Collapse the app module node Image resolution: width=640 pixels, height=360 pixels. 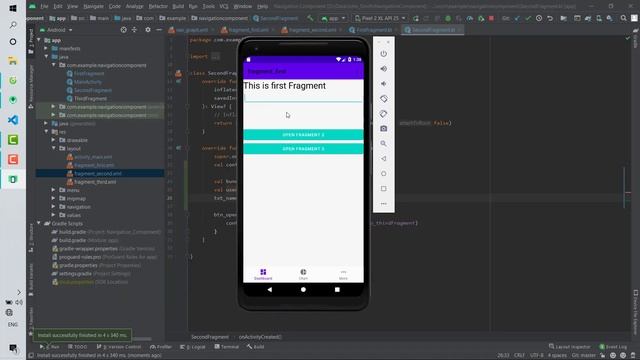39,40
